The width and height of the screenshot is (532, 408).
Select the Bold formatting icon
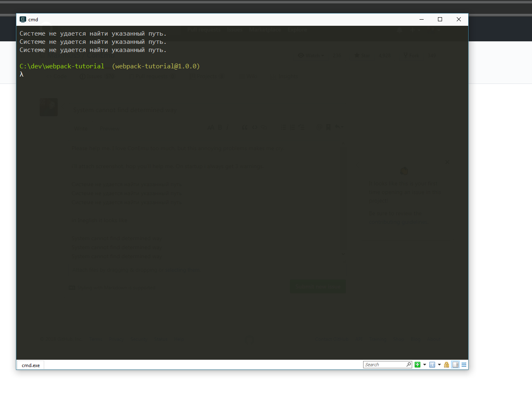(220, 127)
